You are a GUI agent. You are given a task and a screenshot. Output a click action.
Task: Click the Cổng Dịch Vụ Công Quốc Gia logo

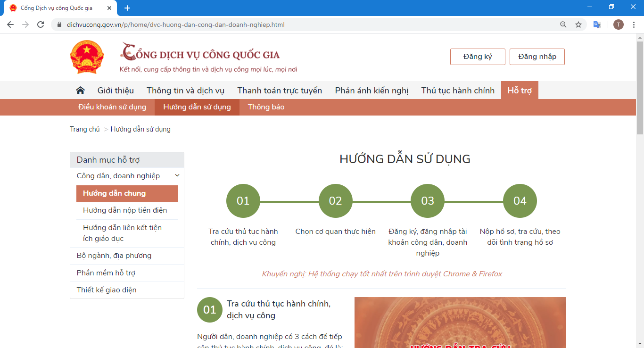tap(208, 58)
